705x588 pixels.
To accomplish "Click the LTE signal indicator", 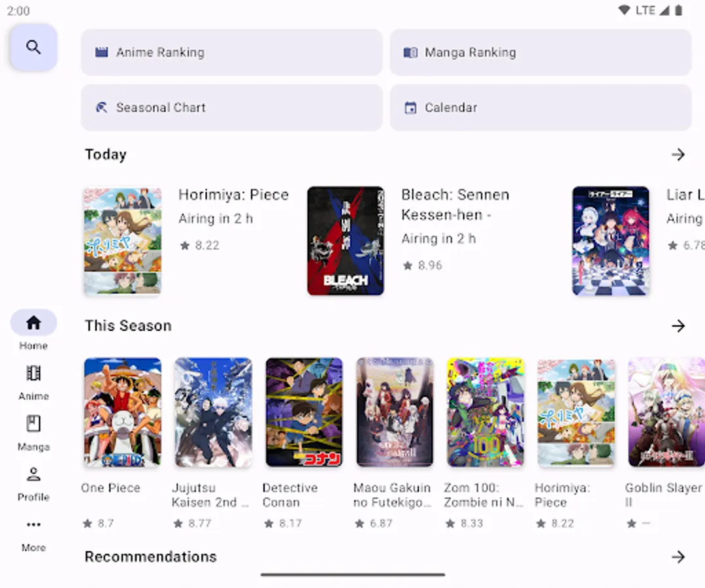I will [x=652, y=10].
